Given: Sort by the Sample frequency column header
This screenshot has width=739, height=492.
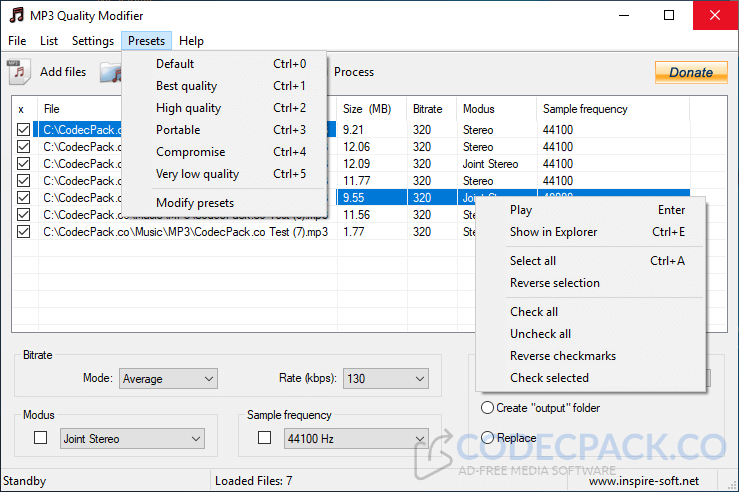Looking at the screenshot, I should click(x=613, y=109).
